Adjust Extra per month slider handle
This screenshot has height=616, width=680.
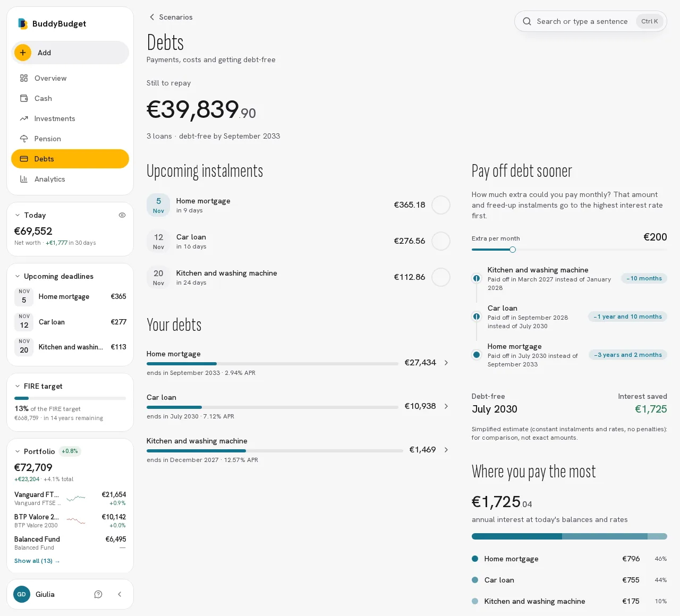[513, 250]
